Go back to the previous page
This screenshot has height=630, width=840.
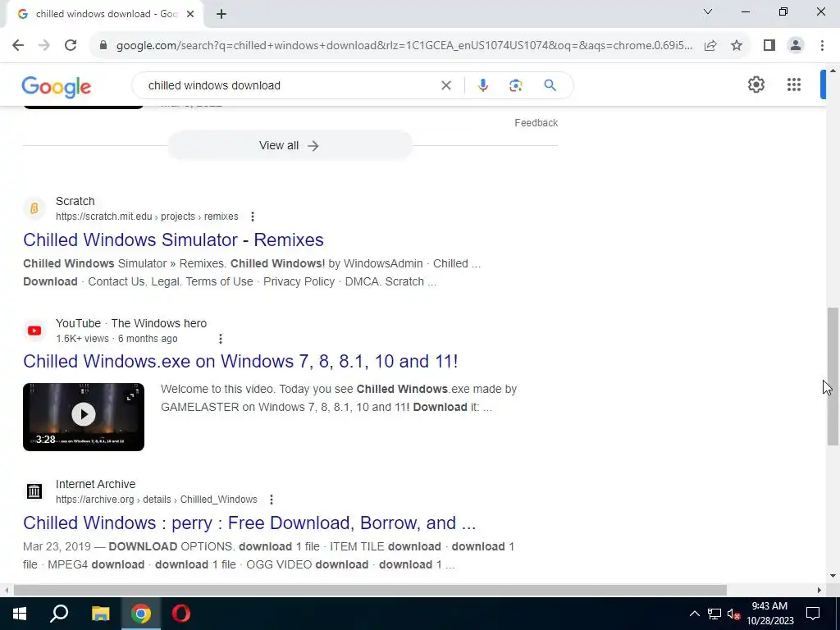pyautogui.click(x=18, y=46)
